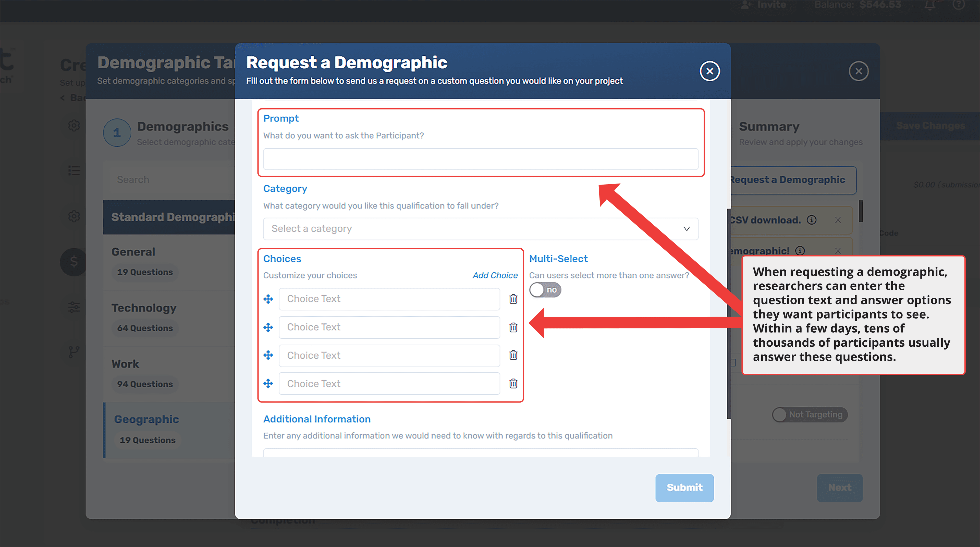Open the General category with 19 Questions
Image resolution: width=980 pixels, height=547 pixels.
pyautogui.click(x=169, y=262)
